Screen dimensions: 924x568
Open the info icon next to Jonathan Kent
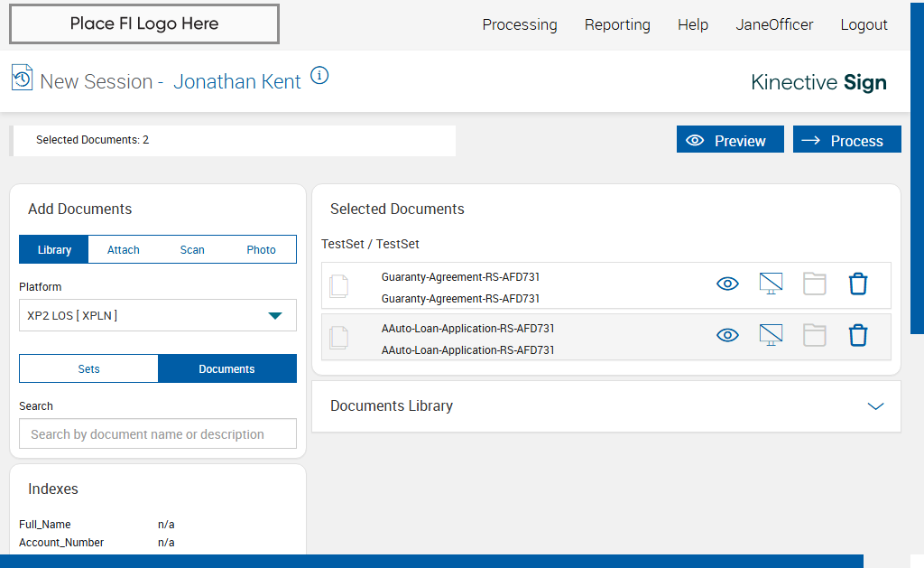coord(319,76)
